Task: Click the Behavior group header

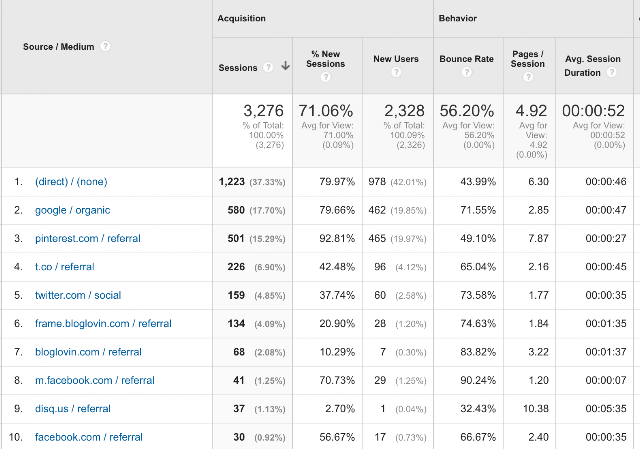Action: [458, 18]
